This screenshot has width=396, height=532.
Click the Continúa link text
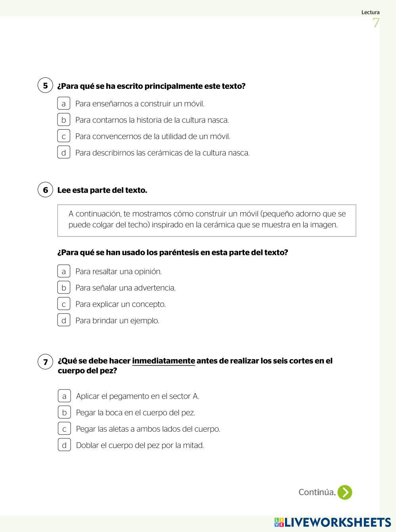317,492
